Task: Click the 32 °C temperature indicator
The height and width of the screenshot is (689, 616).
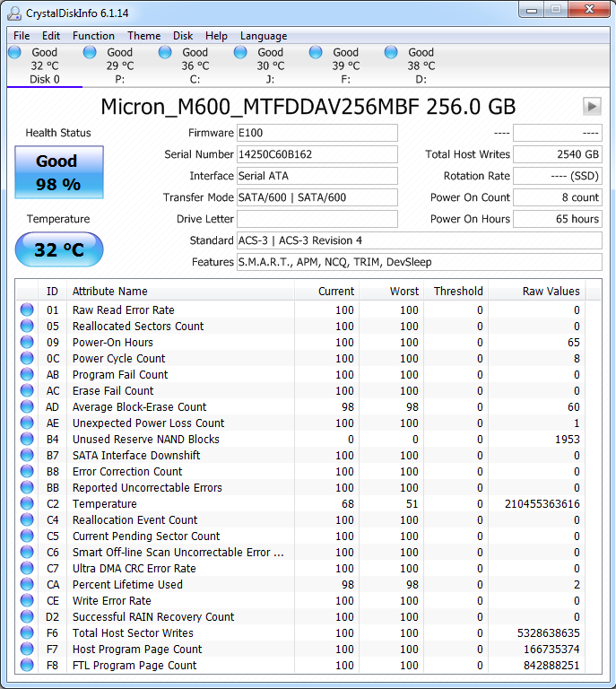Action: [59, 249]
